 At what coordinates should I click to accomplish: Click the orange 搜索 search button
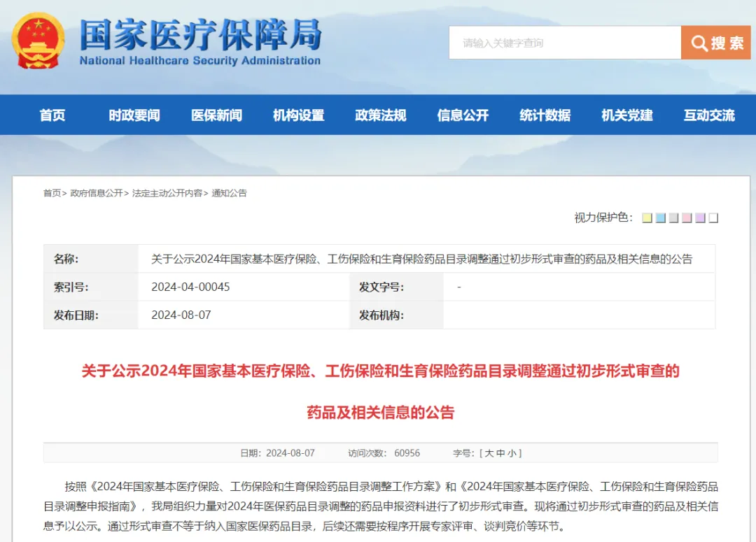click(716, 43)
